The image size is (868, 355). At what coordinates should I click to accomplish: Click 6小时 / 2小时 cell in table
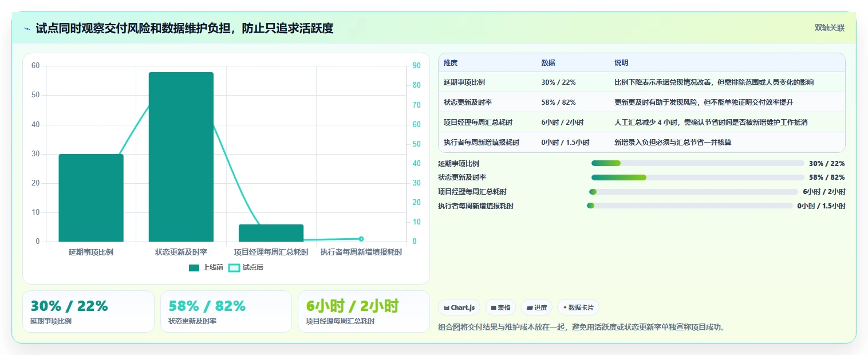(x=562, y=123)
